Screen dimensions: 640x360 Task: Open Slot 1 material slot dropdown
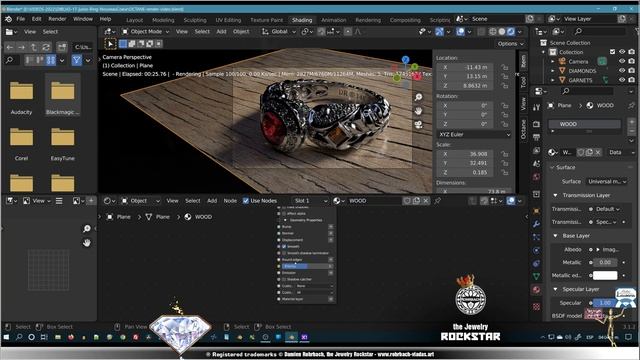311,201
